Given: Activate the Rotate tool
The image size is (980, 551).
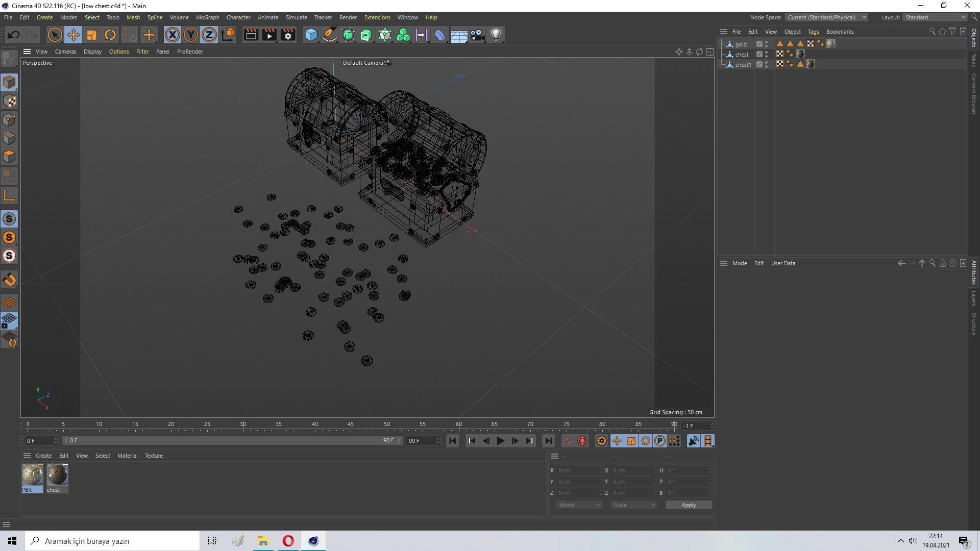Looking at the screenshot, I should [x=110, y=35].
